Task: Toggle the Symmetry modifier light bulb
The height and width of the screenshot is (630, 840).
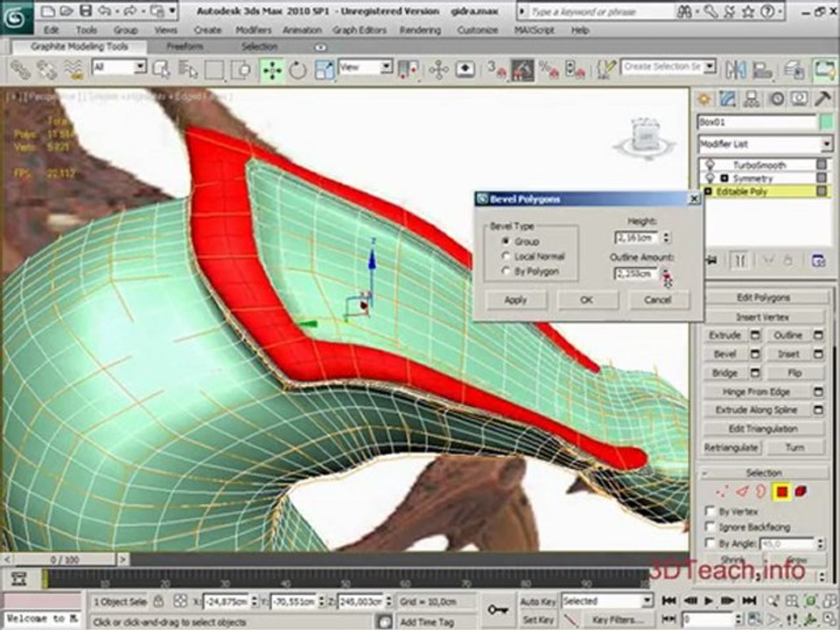Action: pyautogui.click(x=710, y=178)
